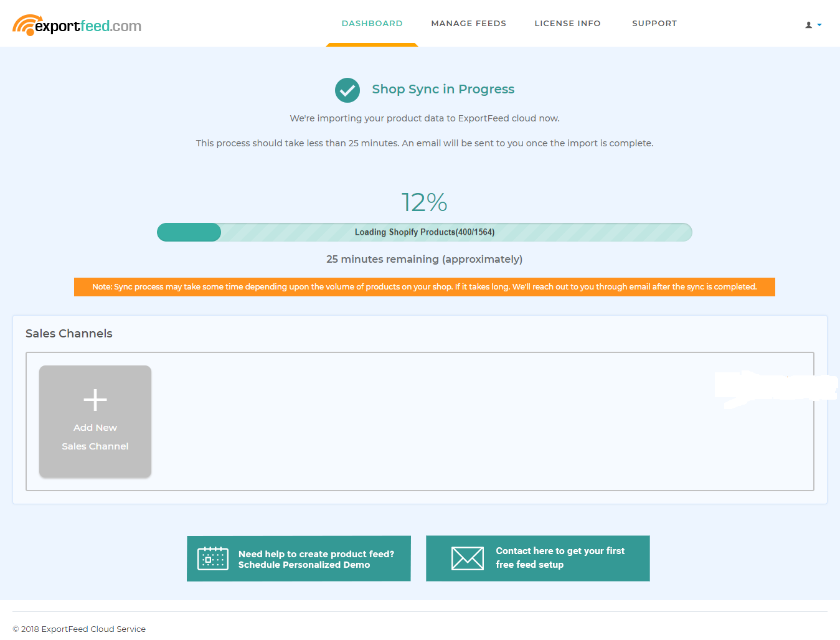Click the green sync checkmark icon
This screenshot has width=840, height=640.
[x=347, y=90]
